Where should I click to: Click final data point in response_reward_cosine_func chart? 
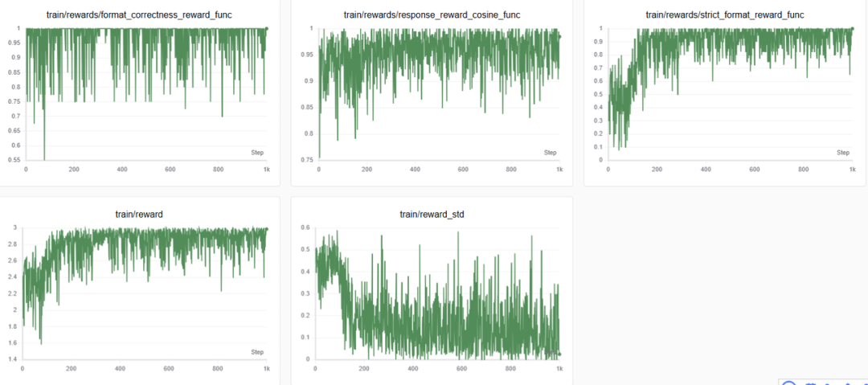559,36
